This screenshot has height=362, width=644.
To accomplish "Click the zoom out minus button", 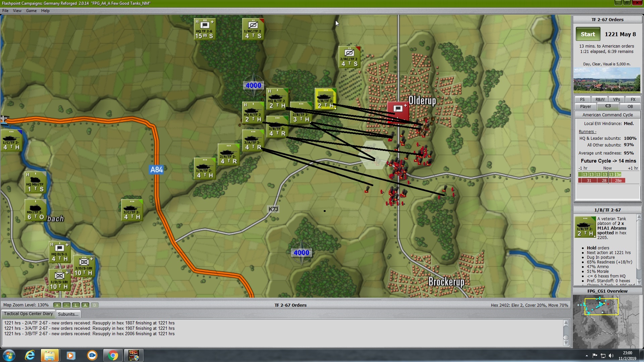I will pos(66,305).
